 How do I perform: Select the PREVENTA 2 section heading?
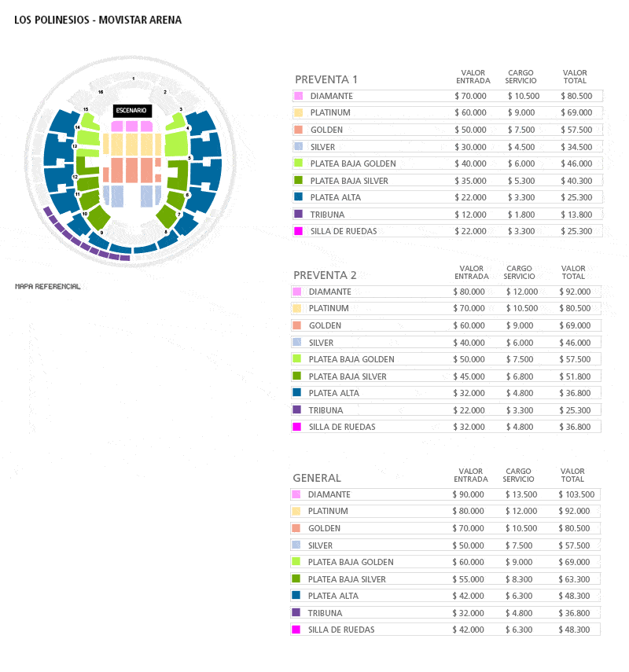tap(325, 275)
